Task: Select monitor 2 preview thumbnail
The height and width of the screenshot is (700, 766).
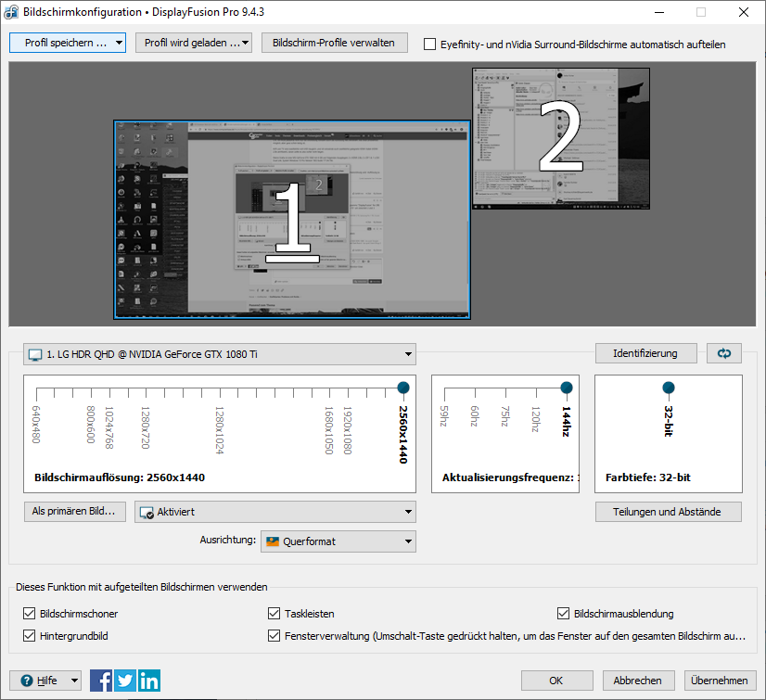Action: [561, 139]
